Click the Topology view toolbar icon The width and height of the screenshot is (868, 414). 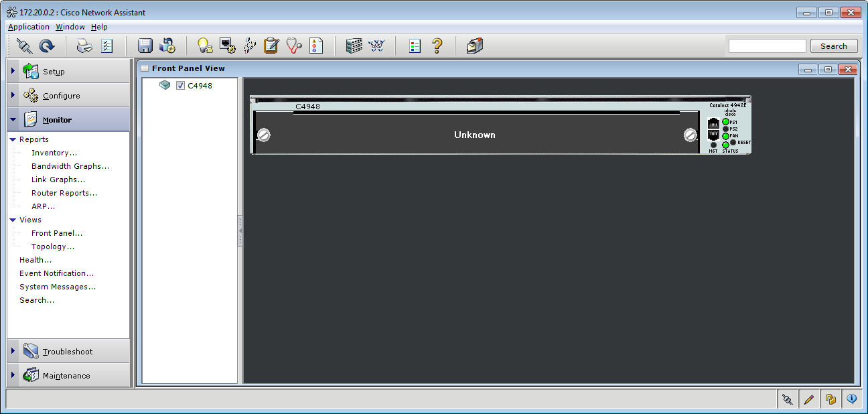pos(376,46)
